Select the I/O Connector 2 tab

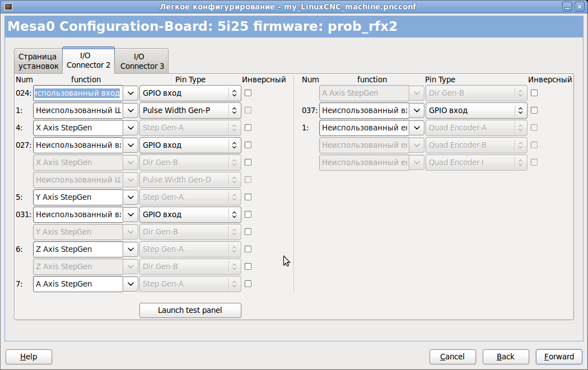(88, 60)
